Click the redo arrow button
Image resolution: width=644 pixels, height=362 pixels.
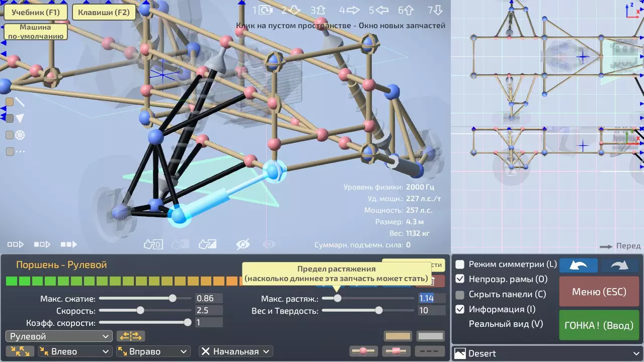click(620, 265)
